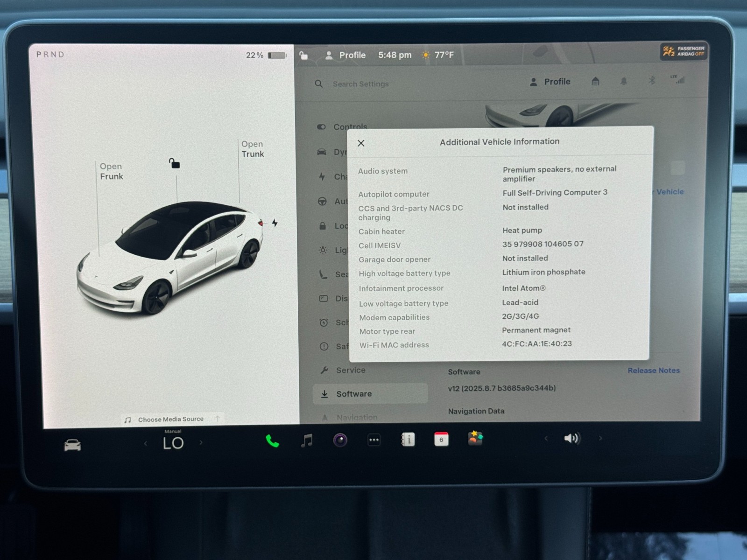Open the Service settings menu
This screenshot has height=560, width=747.
tap(343, 370)
